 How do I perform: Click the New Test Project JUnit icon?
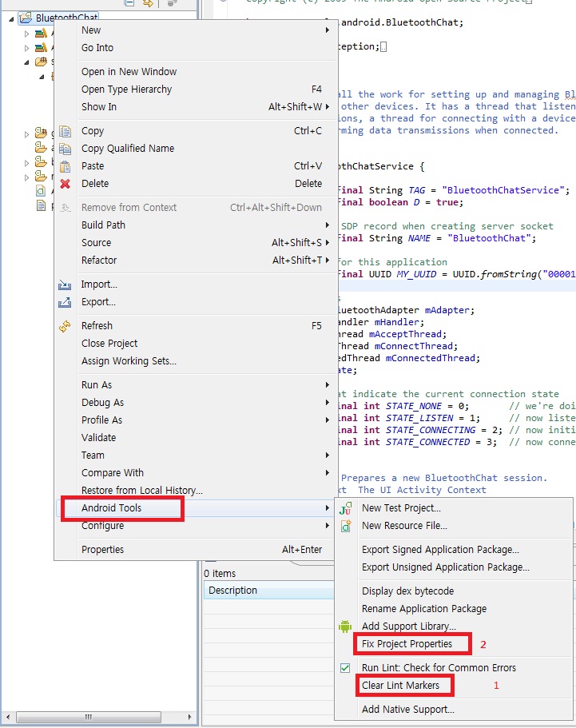coord(345,508)
